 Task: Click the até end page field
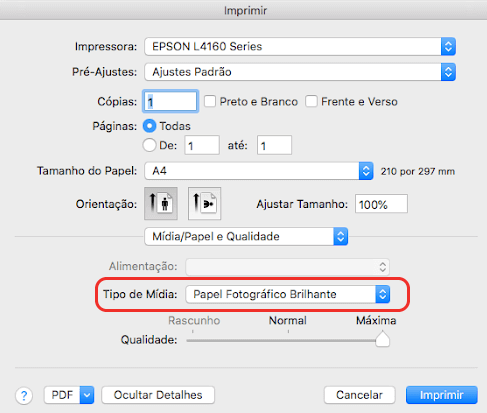point(274,145)
